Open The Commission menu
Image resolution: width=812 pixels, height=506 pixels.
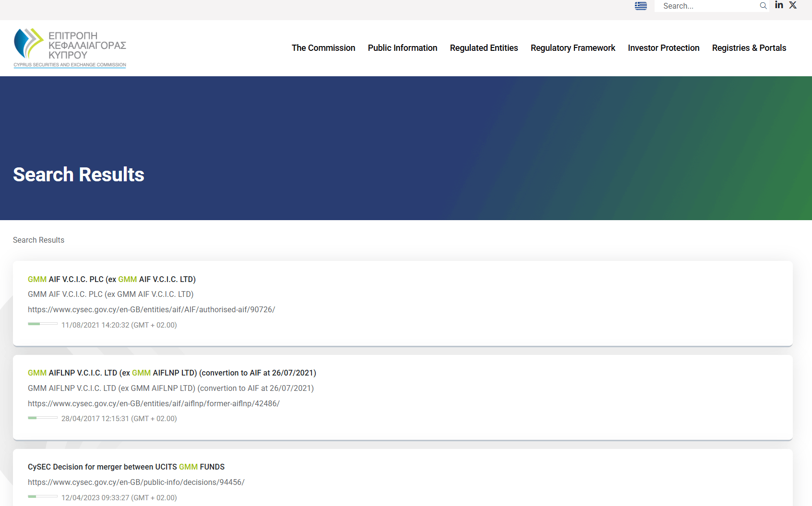click(323, 48)
